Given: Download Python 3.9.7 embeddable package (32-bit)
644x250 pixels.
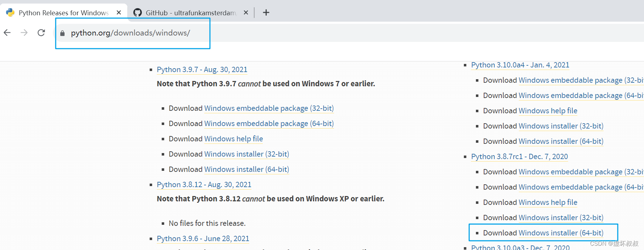Looking at the screenshot, I should pyautogui.click(x=269, y=108).
